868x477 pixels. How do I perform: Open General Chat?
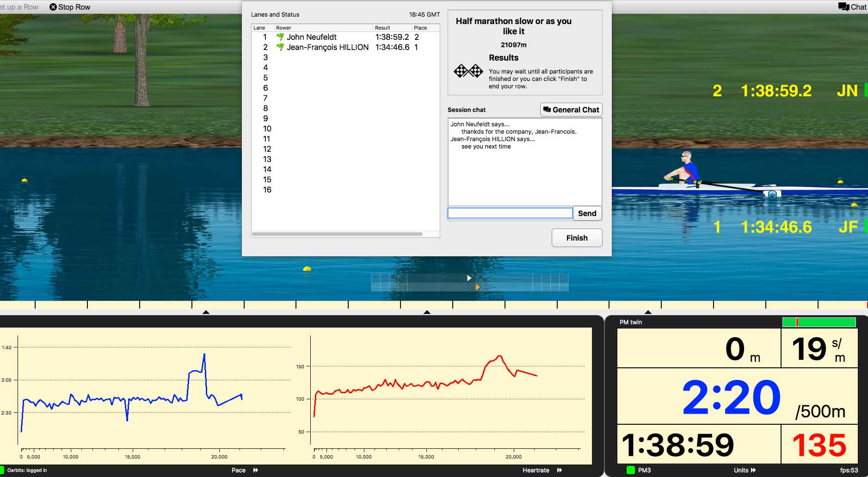(571, 110)
